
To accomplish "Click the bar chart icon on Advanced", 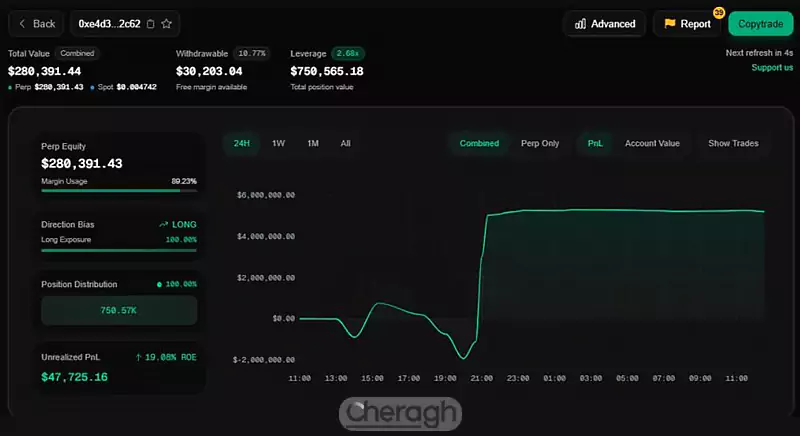I will [581, 24].
